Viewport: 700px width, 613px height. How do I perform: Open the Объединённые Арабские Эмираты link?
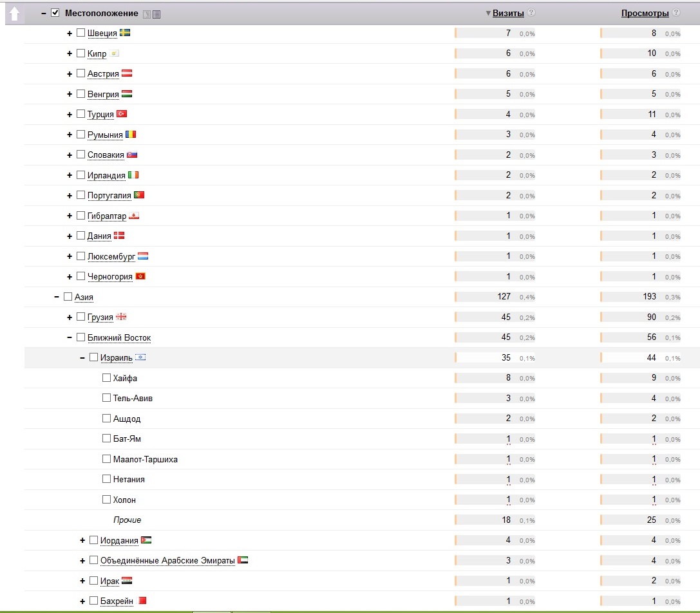coord(167,560)
